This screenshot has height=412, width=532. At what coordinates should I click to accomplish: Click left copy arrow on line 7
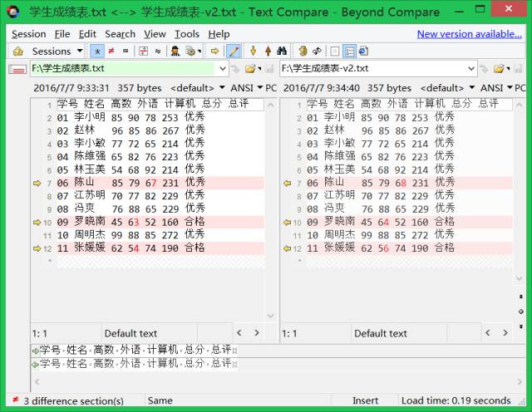(37, 184)
